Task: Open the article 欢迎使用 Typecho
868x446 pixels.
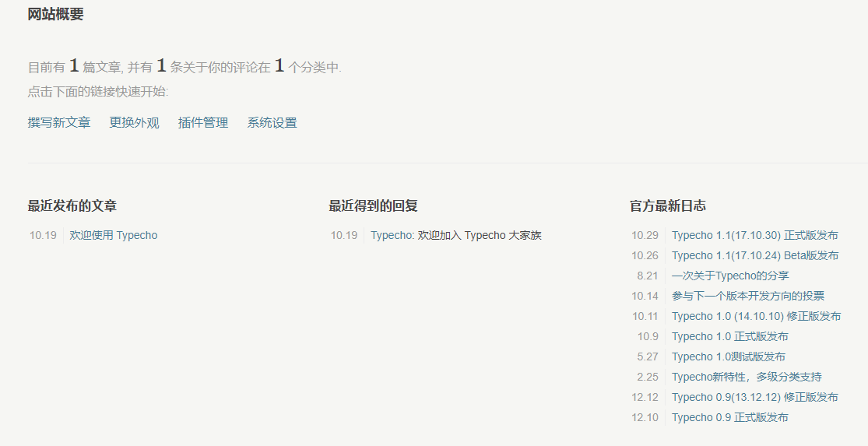Action: pyautogui.click(x=114, y=236)
